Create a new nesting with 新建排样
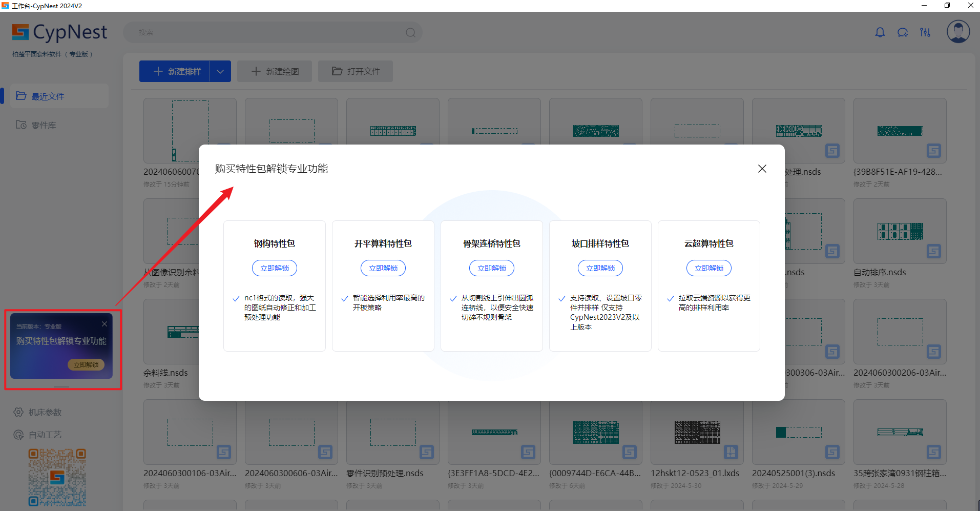This screenshot has height=511, width=980. click(x=175, y=71)
